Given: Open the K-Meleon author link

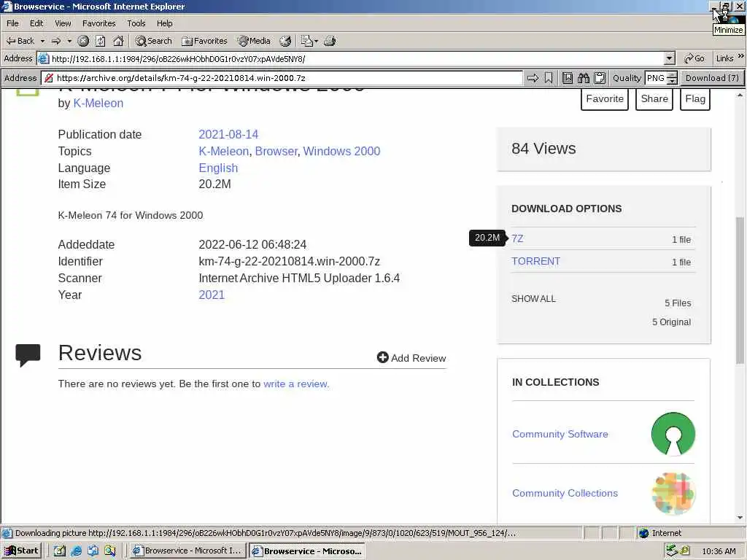Looking at the screenshot, I should click(x=98, y=104).
